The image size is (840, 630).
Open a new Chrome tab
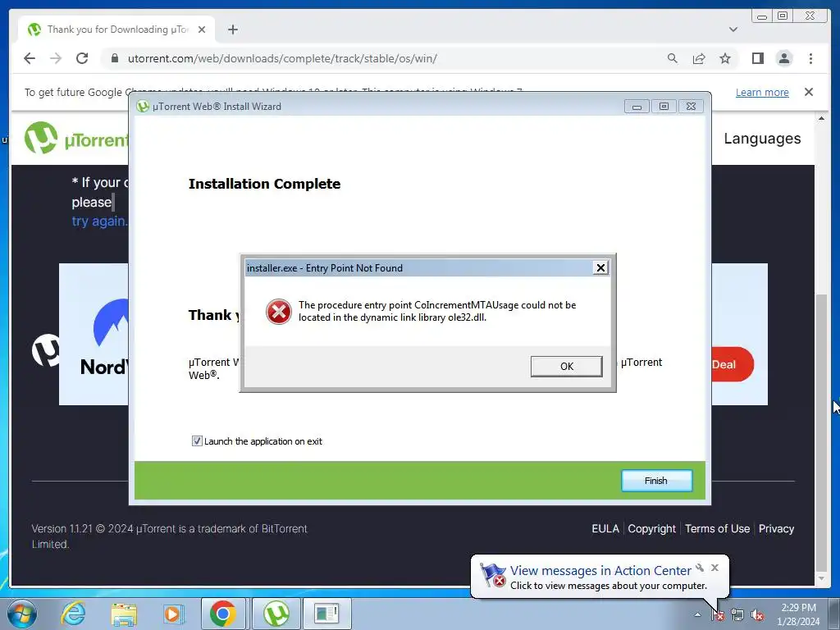click(232, 30)
